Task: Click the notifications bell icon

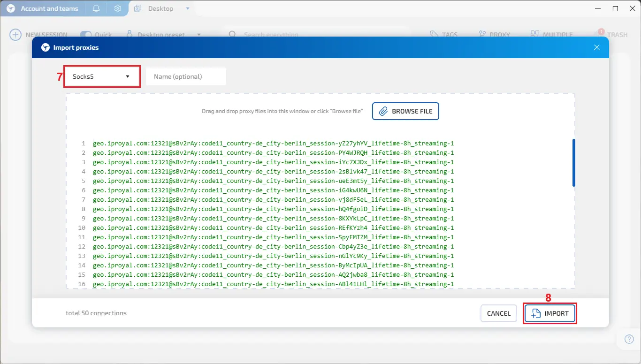Action: [x=96, y=8]
